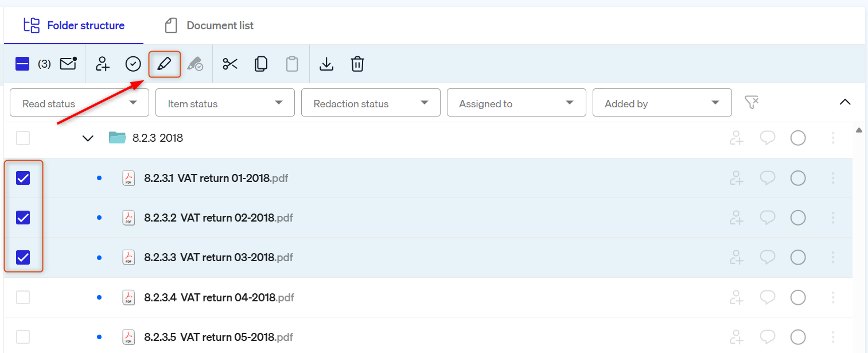Open comments for VAT return 01-2018
The width and height of the screenshot is (868, 353).
(x=768, y=178)
